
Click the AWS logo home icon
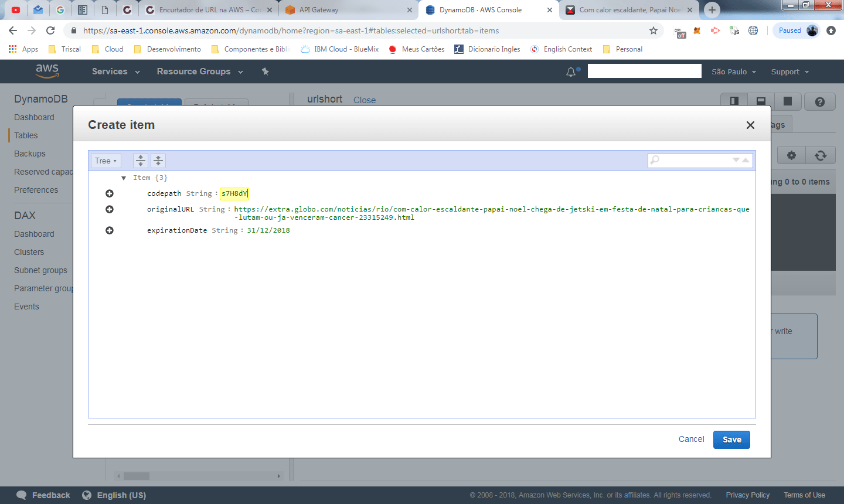click(47, 71)
